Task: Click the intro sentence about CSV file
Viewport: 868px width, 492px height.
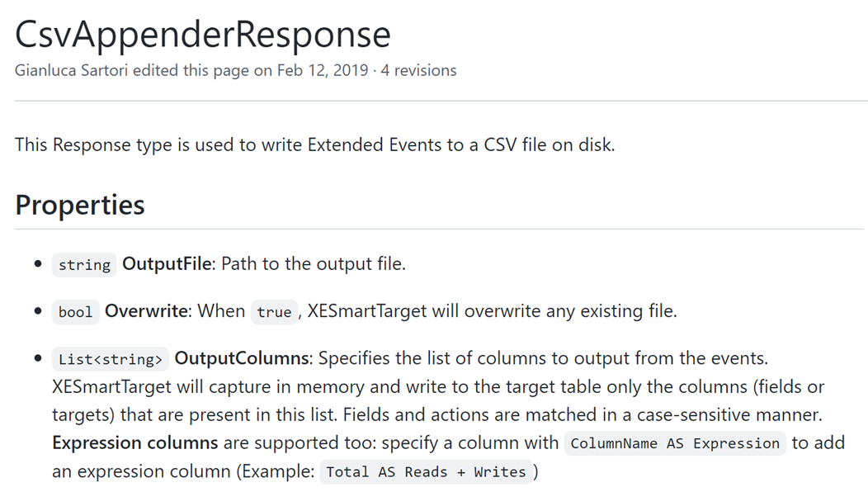Action: [314, 144]
